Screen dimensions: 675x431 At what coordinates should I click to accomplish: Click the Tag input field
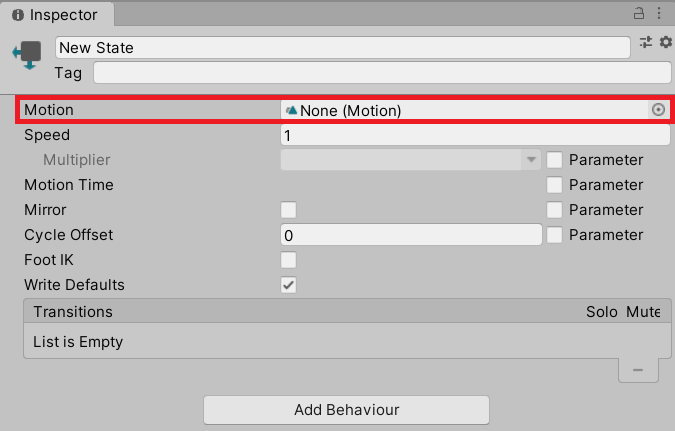pyautogui.click(x=381, y=73)
